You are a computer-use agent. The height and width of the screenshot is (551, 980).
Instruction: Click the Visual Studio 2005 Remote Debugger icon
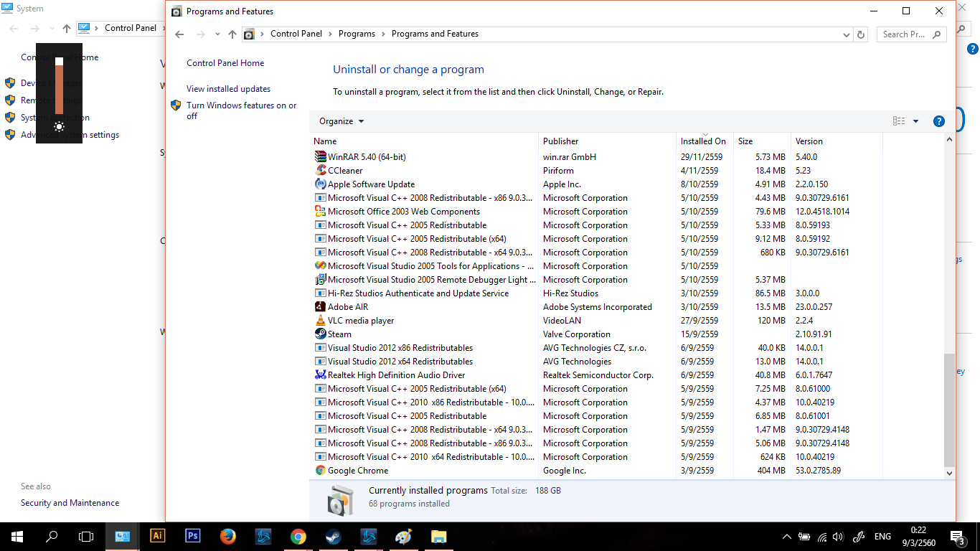coord(321,279)
